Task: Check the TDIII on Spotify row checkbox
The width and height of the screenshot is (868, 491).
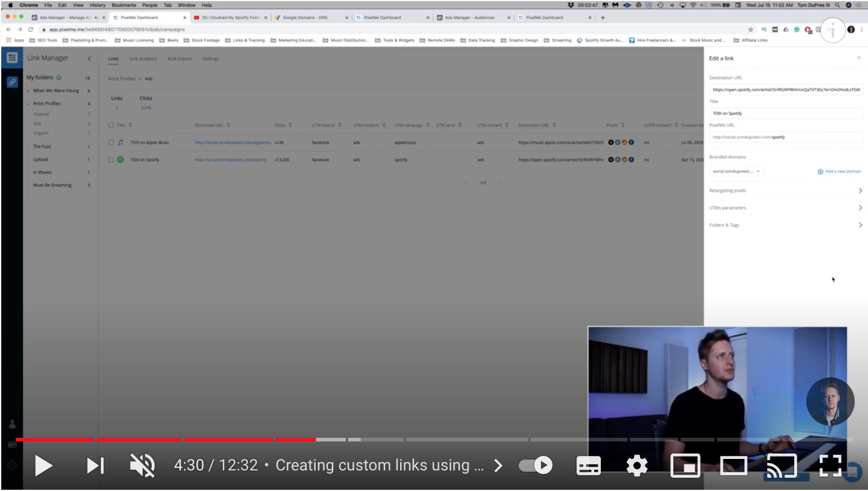Action: (x=111, y=160)
